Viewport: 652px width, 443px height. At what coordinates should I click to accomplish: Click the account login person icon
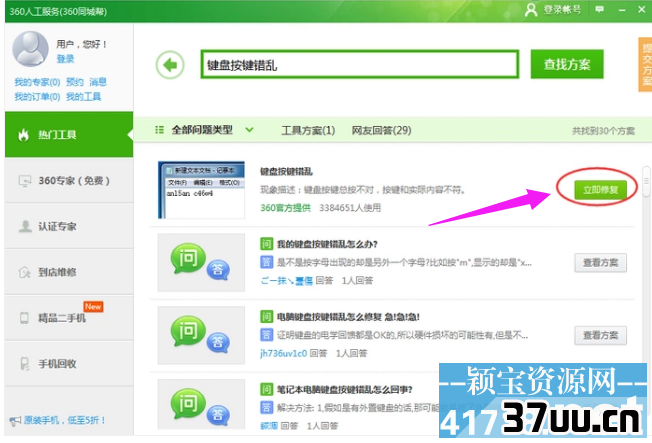coord(531,9)
